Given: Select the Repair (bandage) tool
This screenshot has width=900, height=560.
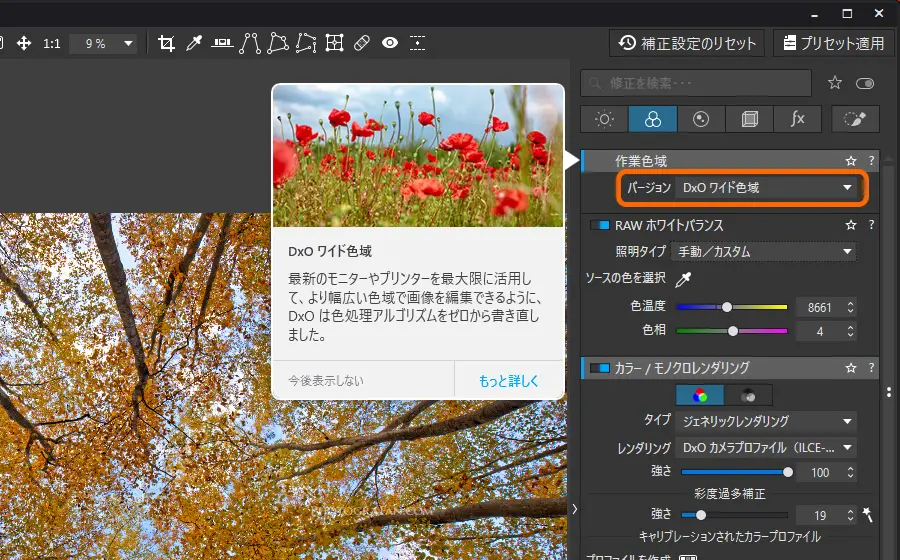Looking at the screenshot, I should tap(362, 43).
